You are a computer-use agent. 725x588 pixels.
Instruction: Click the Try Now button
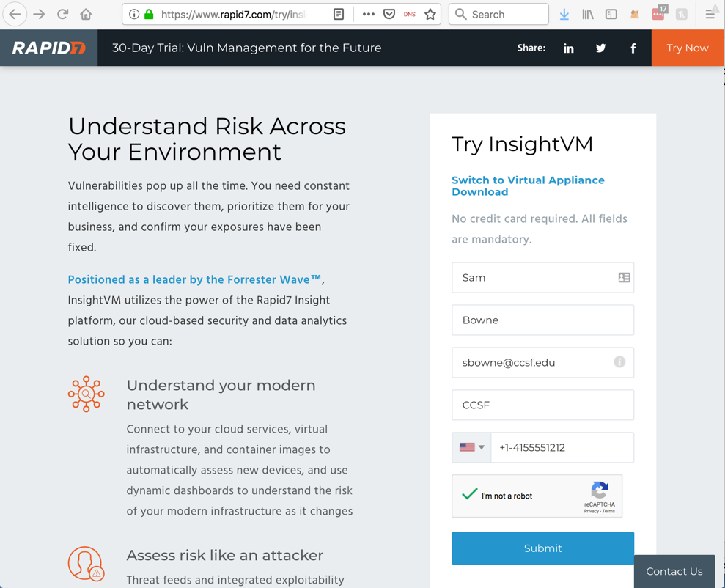click(x=688, y=48)
